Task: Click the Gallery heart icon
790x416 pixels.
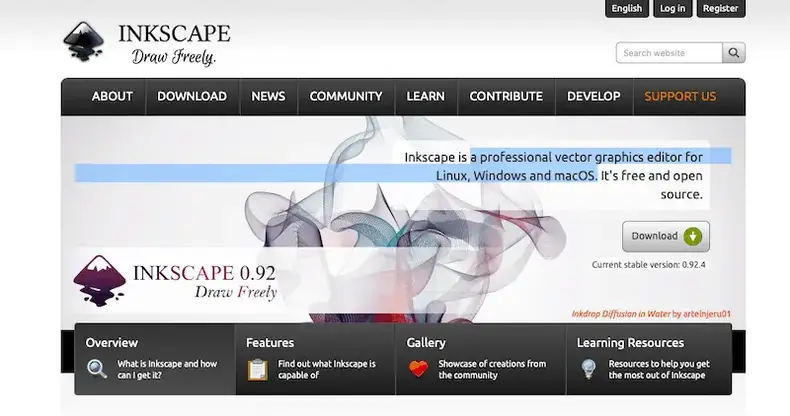Action: [x=418, y=369]
